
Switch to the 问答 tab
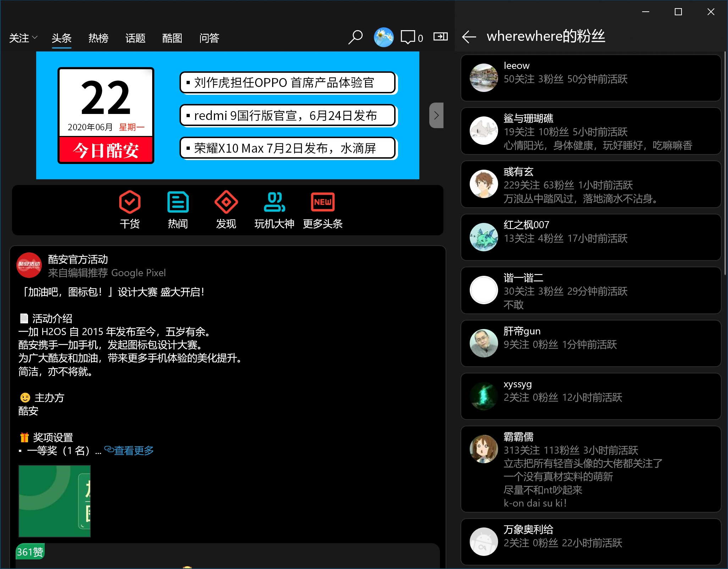[209, 38]
